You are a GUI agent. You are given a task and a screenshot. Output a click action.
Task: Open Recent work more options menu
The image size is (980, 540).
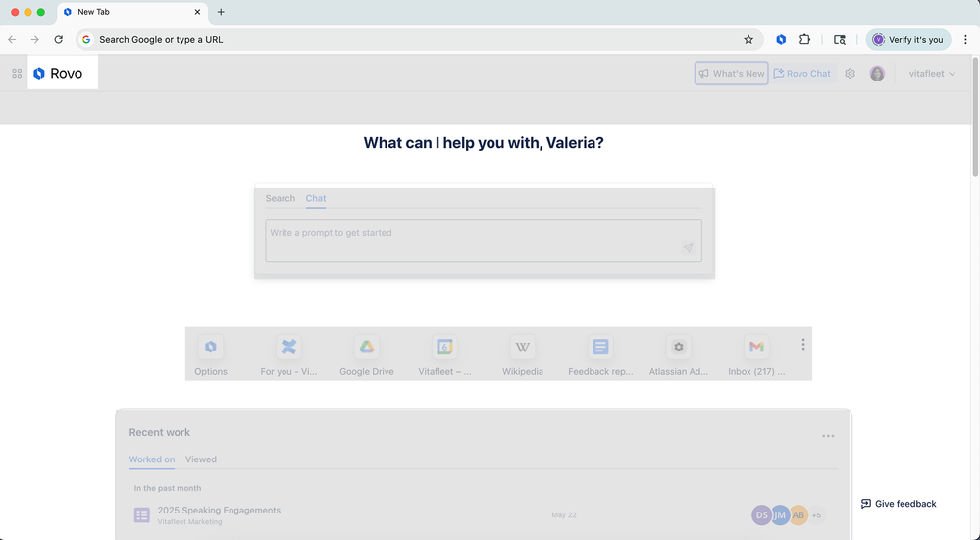click(828, 436)
